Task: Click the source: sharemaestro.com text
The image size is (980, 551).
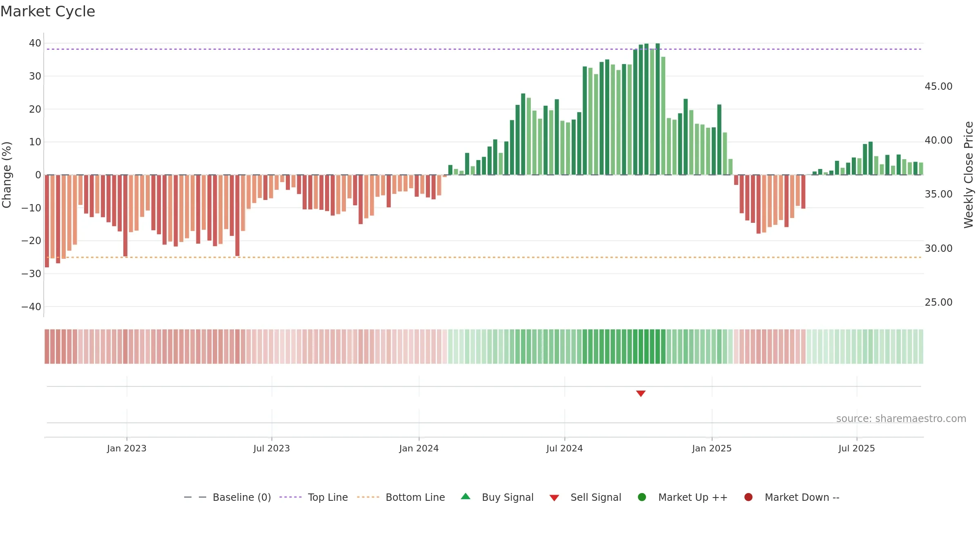Action: tap(901, 419)
